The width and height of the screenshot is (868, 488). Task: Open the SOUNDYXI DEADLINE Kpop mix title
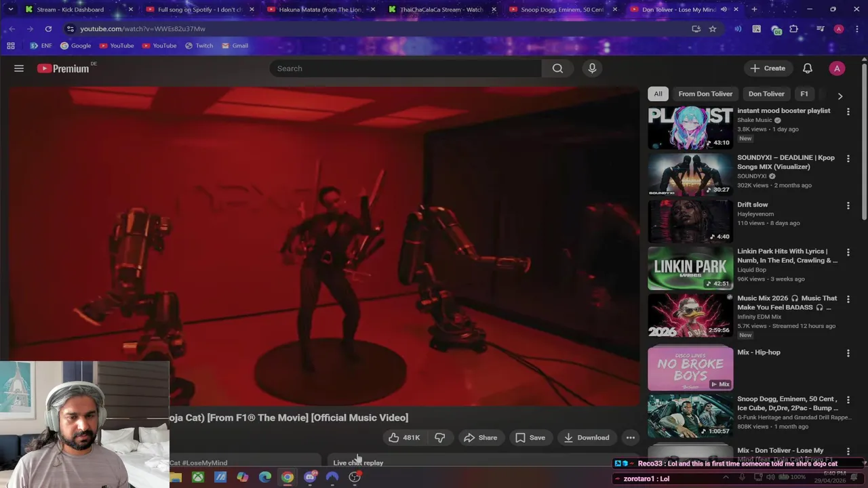tap(786, 162)
